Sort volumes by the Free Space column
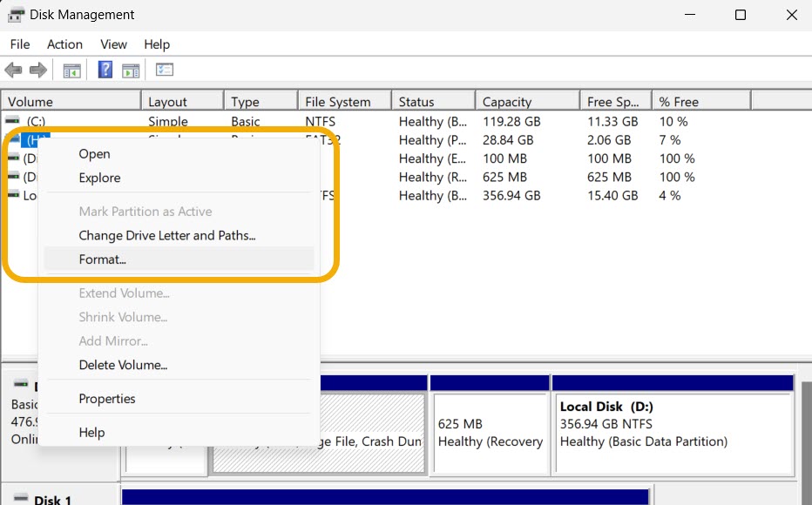The width and height of the screenshot is (812, 505). click(x=610, y=99)
